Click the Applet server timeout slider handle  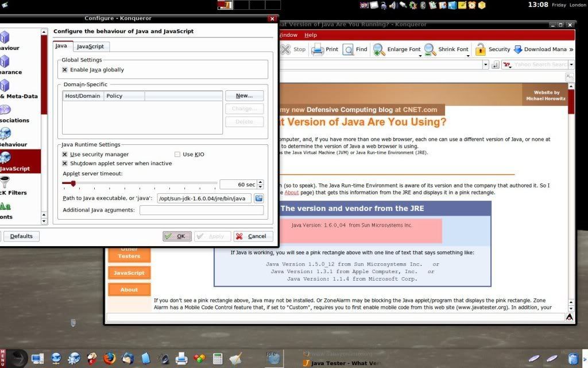(x=73, y=183)
